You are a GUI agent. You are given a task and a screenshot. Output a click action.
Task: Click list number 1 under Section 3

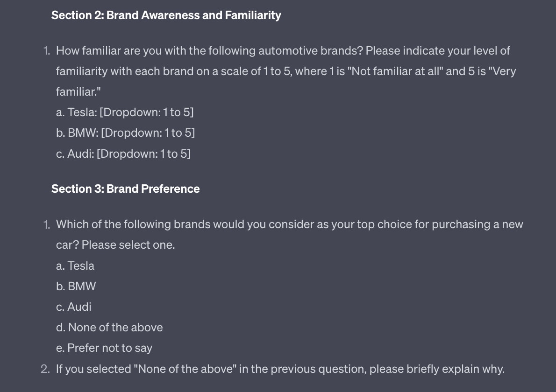pyautogui.click(x=46, y=224)
